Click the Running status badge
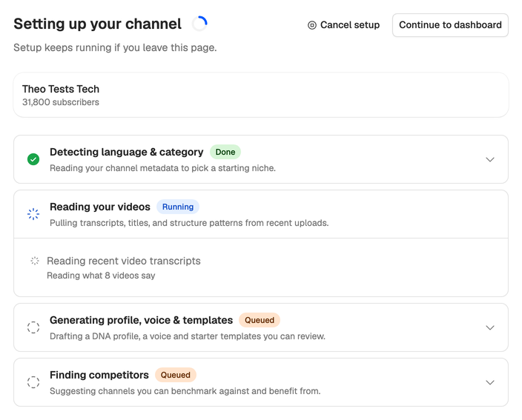This screenshot has width=522, height=420. [x=178, y=207]
